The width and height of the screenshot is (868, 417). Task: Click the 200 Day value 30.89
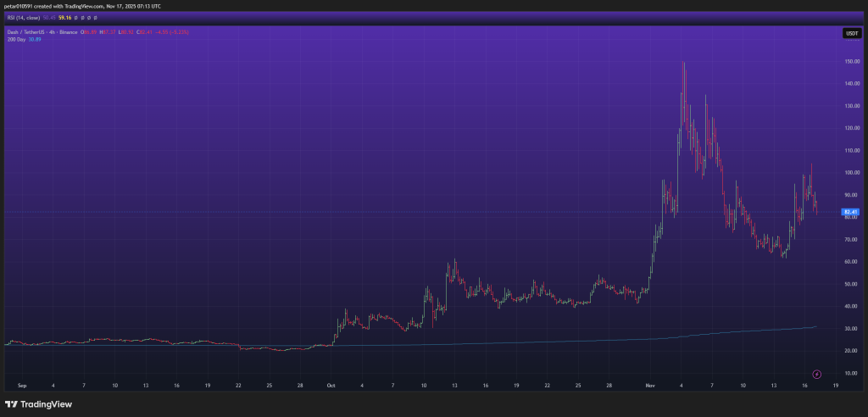point(35,39)
